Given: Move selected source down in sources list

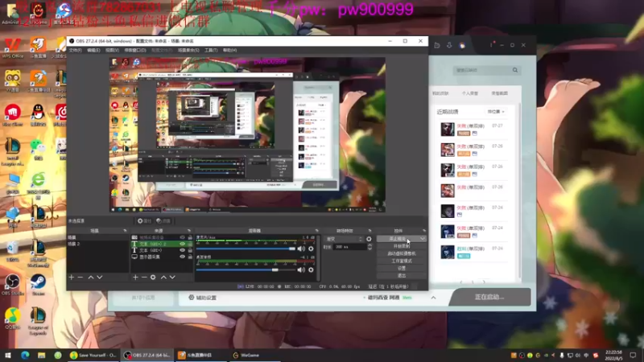Looking at the screenshot, I should (172, 278).
